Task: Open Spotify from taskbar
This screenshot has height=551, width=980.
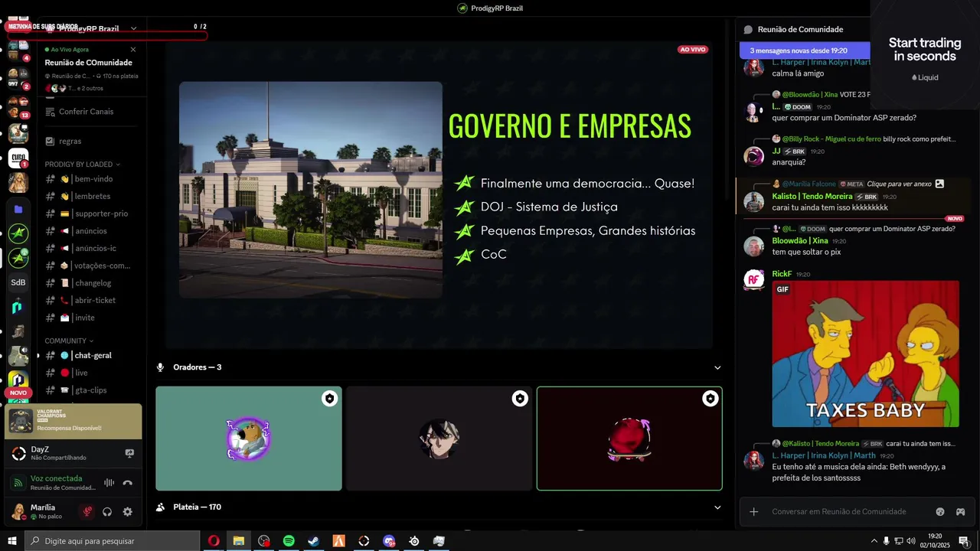Action: [289, 541]
